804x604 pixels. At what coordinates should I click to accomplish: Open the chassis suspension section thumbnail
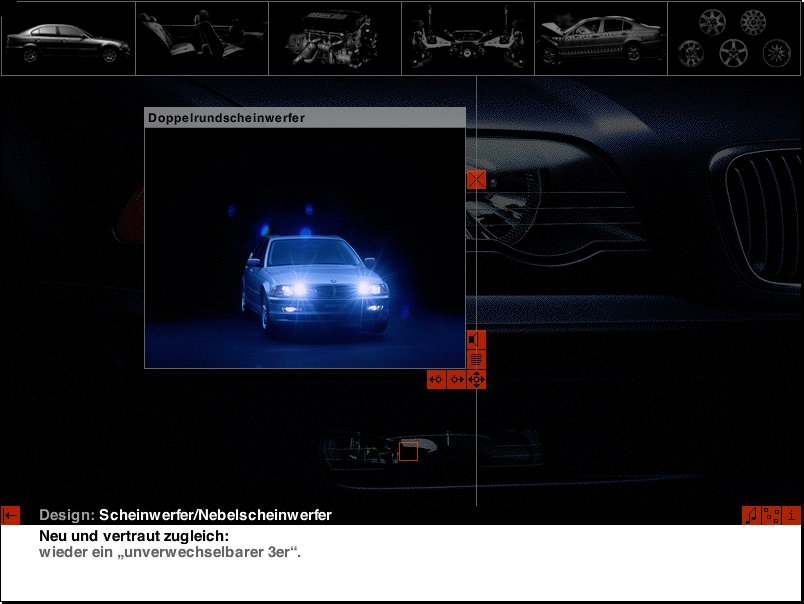tap(468, 38)
